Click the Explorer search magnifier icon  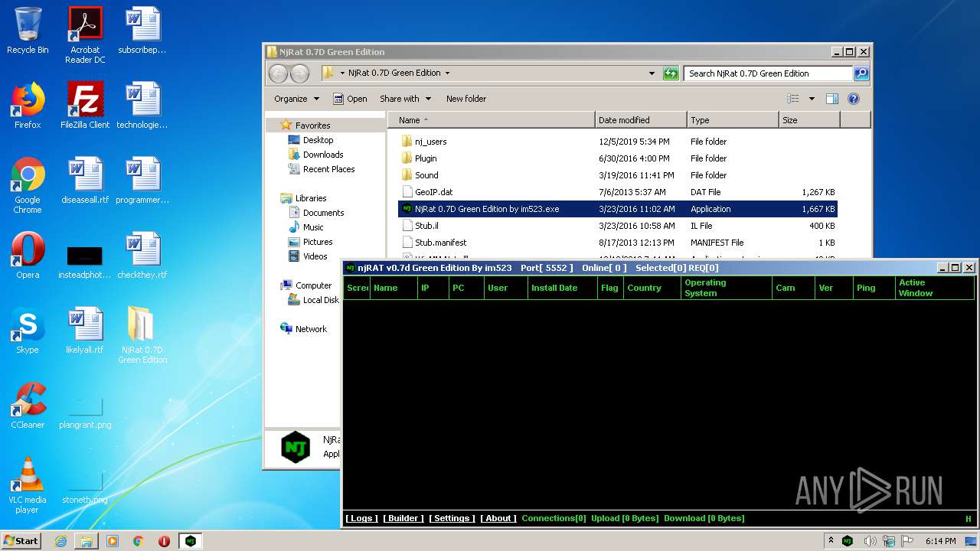(x=861, y=73)
